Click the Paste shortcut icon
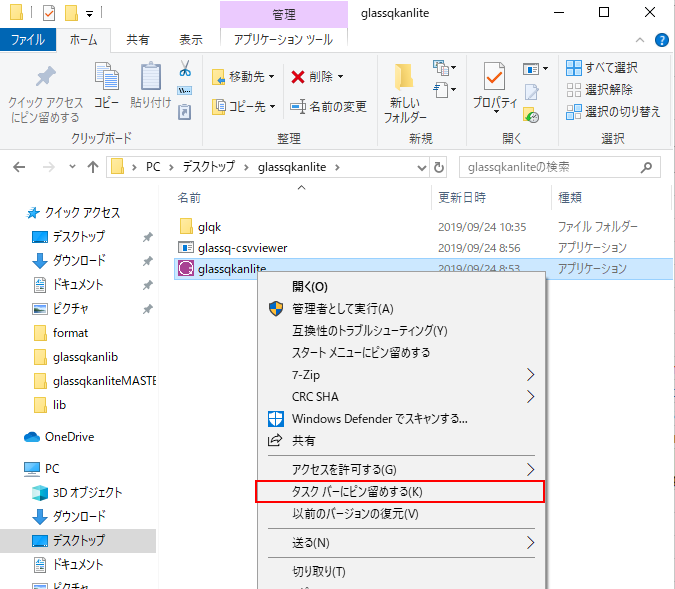The height and width of the screenshot is (589, 675). point(185,112)
